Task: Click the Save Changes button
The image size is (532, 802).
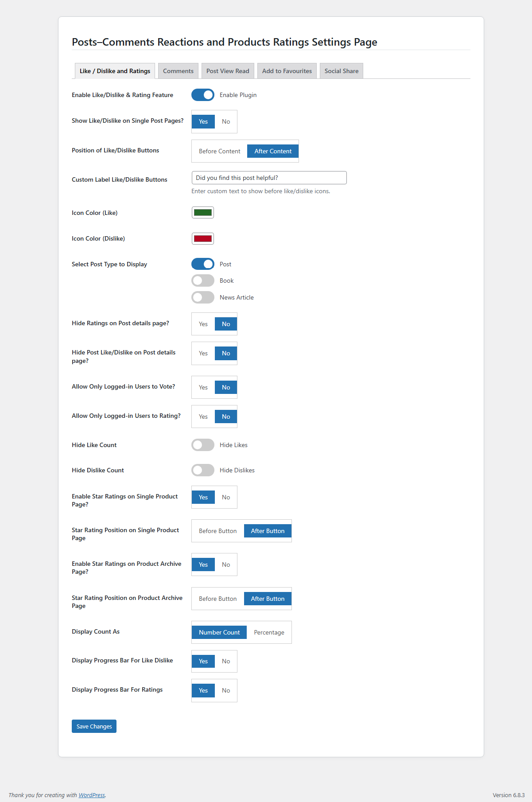Action: tap(94, 726)
